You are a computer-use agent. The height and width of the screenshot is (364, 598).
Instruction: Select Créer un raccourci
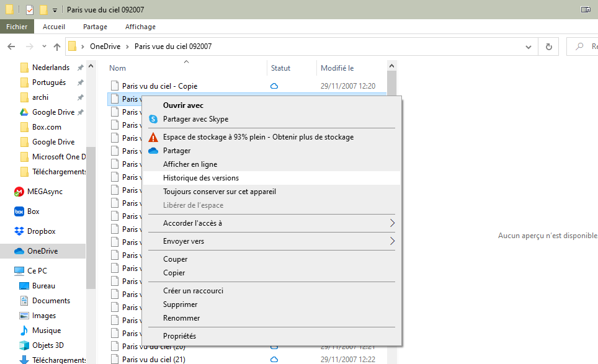tap(272, 291)
